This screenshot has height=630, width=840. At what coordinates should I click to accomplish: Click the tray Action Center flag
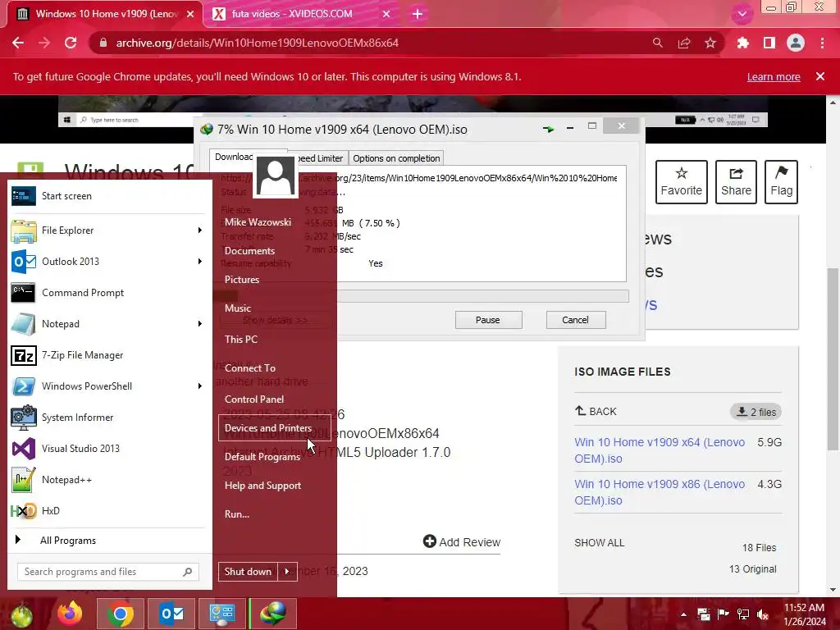724,614
